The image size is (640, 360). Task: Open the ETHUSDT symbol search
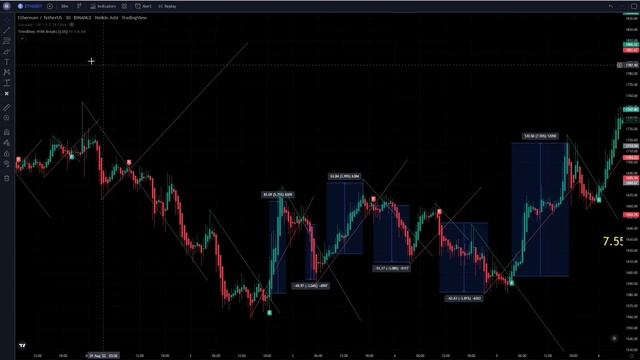[x=30, y=6]
